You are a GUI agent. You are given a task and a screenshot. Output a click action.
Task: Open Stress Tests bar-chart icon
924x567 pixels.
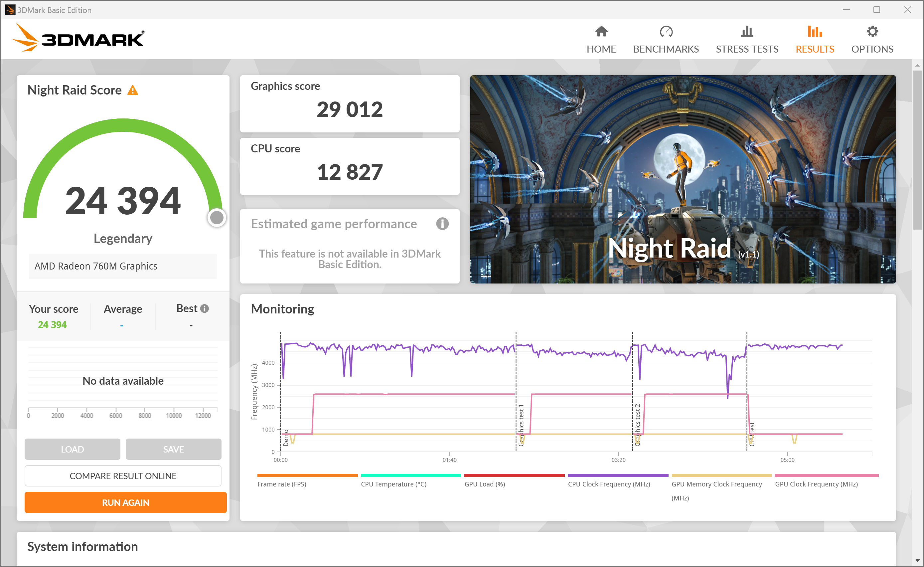click(x=747, y=32)
